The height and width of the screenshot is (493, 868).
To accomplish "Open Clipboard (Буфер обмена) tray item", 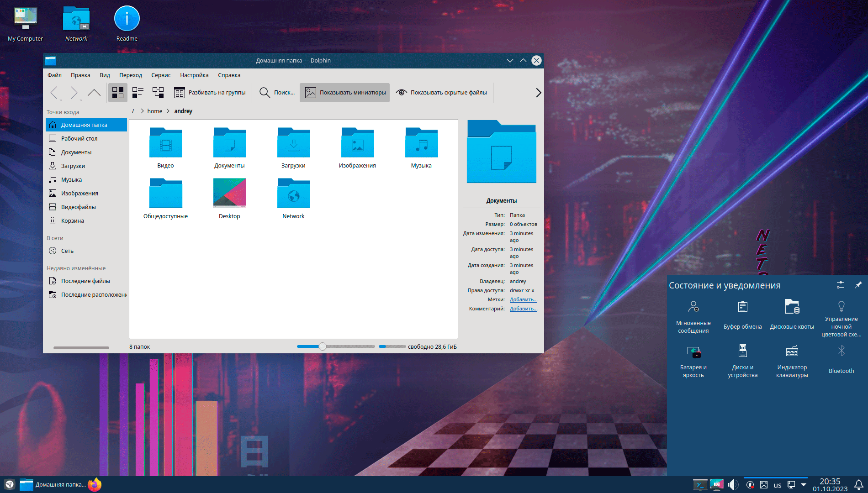I will pyautogui.click(x=742, y=315).
